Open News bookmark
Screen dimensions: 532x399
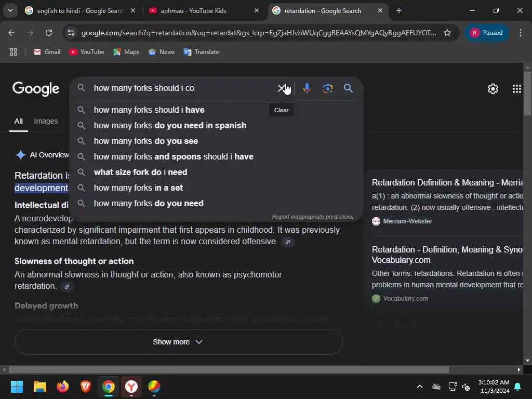[x=162, y=52]
